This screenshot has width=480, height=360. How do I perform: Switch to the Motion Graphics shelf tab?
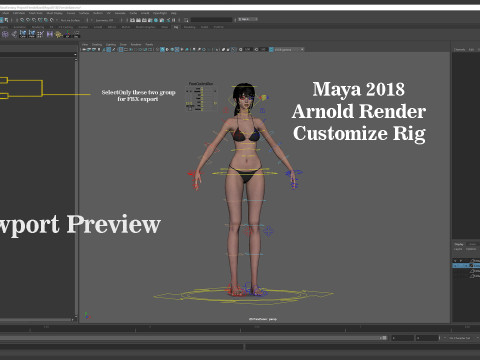145,27
